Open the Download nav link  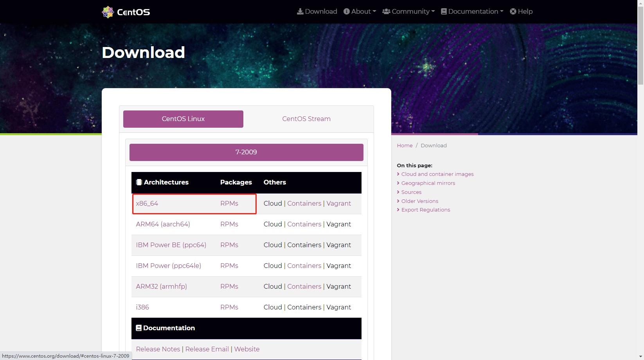click(x=317, y=11)
